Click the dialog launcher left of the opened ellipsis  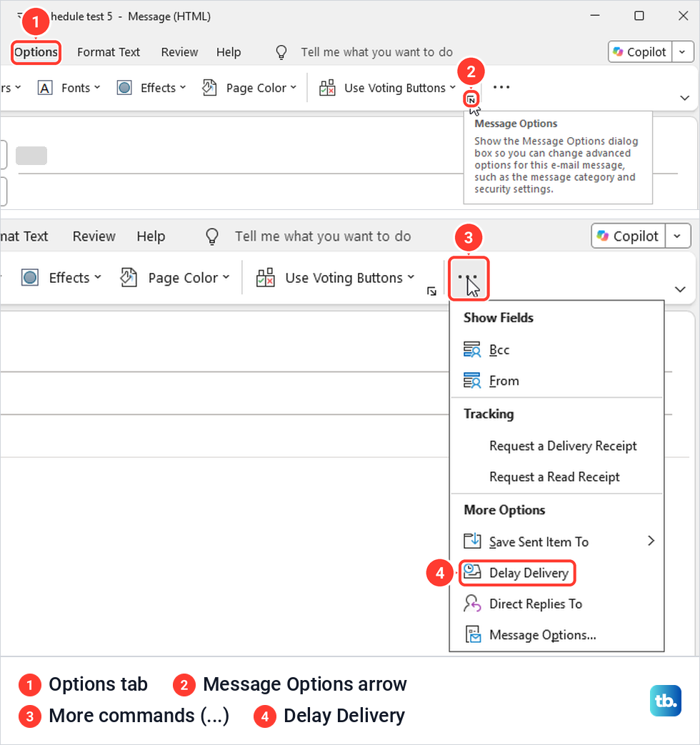(431, 291)
